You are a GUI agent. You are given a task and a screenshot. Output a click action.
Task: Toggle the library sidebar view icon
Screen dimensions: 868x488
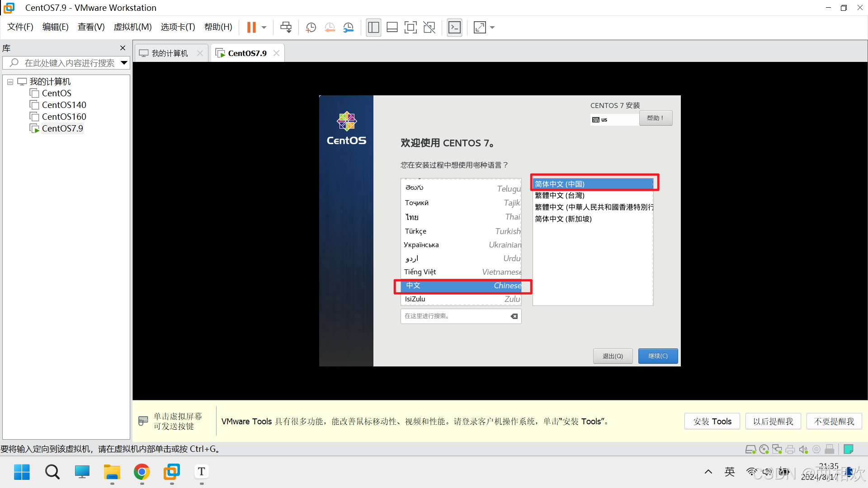(x=373, y=28)
